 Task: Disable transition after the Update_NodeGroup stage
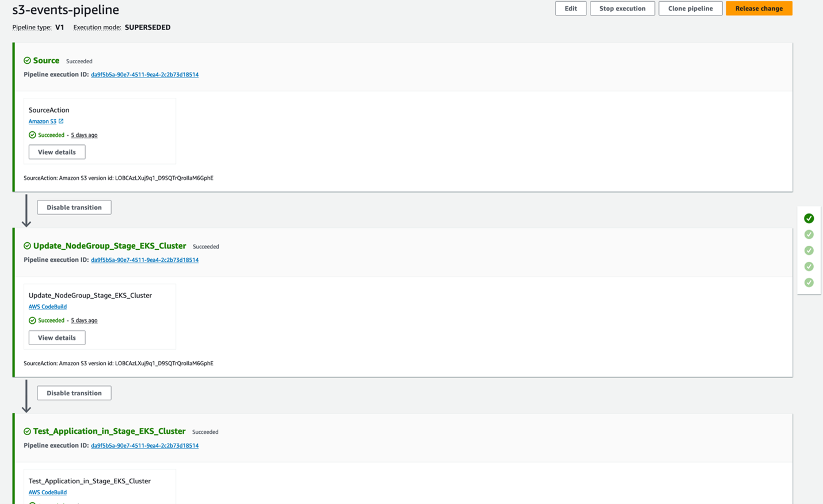point(74,393)
